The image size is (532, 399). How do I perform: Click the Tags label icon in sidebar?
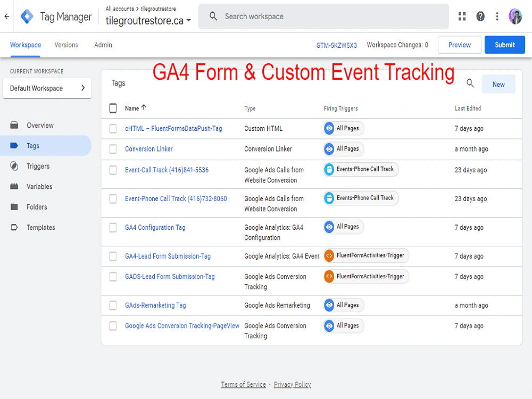tap(14, 146)
